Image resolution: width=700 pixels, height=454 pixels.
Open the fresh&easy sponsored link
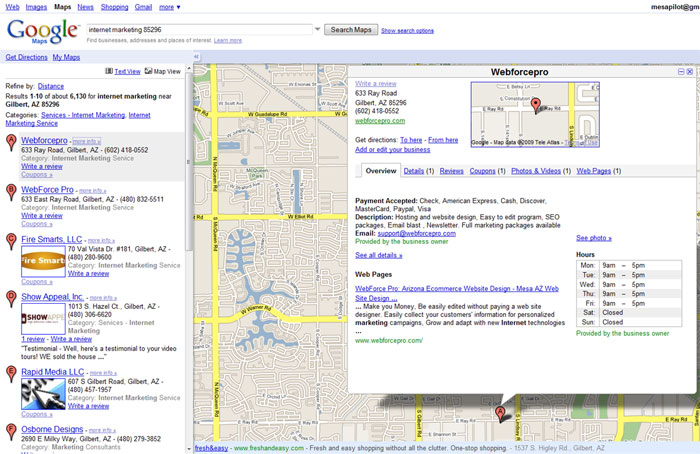[211, 448]
